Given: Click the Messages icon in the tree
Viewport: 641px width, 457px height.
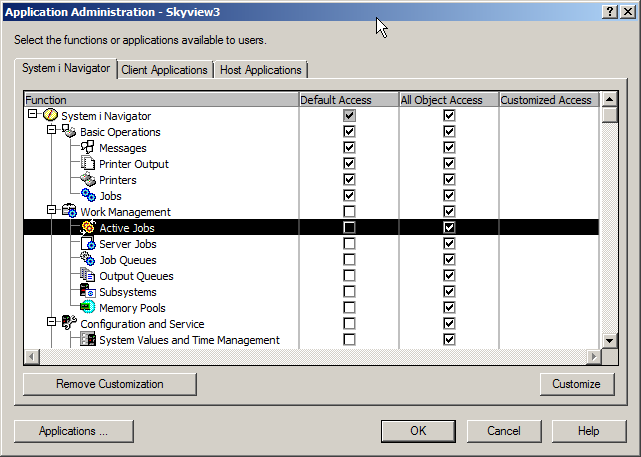Looking at the screenshot, I should coord(88,147).
